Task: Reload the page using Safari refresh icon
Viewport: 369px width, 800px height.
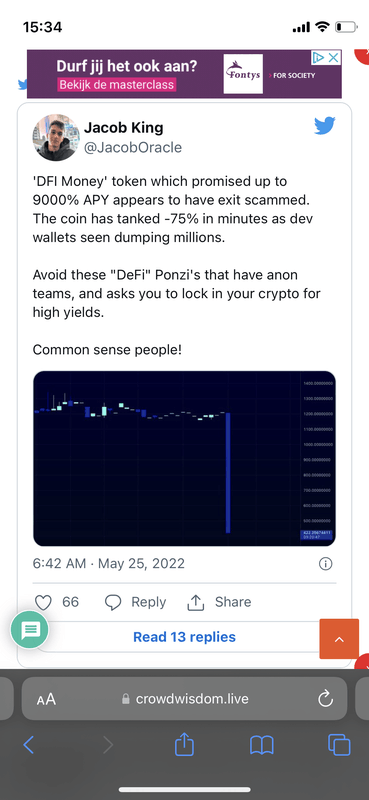Action: 325,698
